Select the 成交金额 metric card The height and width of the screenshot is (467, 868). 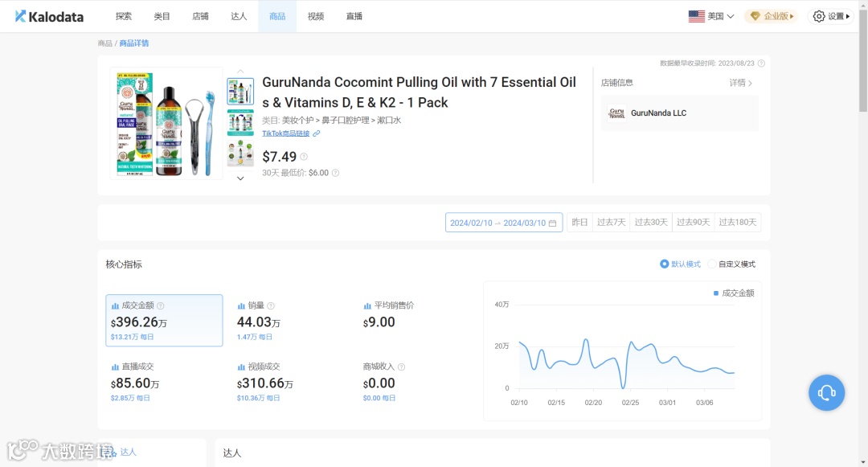pos(165,321)
